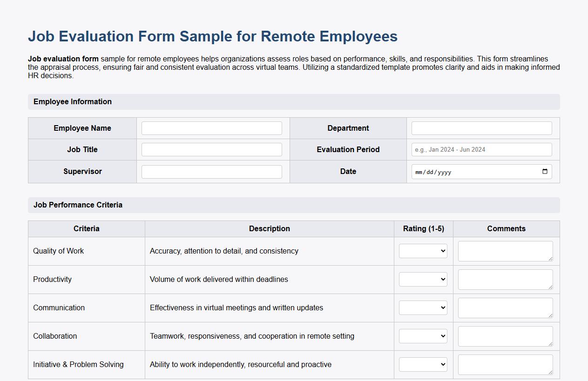The image size is (588, 381).
Task: Select the Supervisor input field
Action: click(x=211, y=171)
